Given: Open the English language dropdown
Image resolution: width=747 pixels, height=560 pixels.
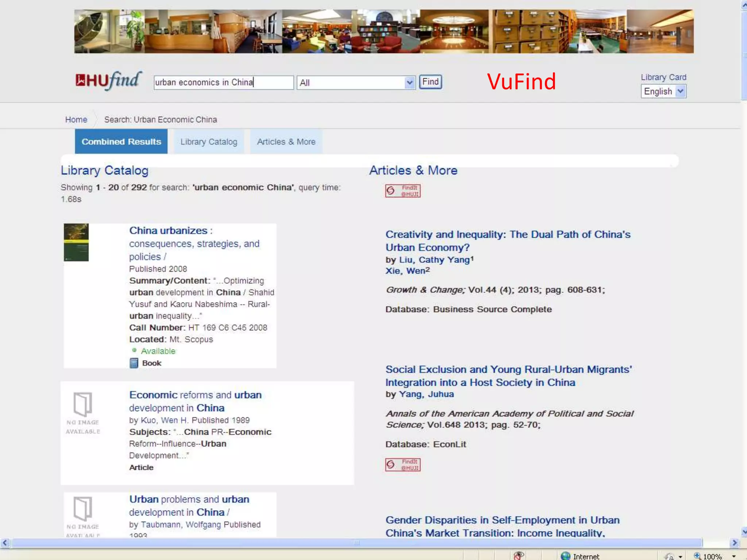Looking at the screenshot, I should [663, 91].
